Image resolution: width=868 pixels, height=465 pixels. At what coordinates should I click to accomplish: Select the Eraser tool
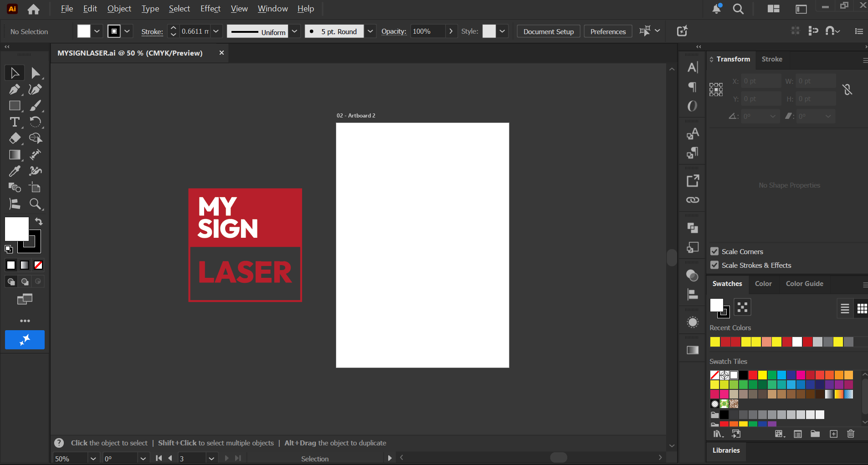click(15, 138)
